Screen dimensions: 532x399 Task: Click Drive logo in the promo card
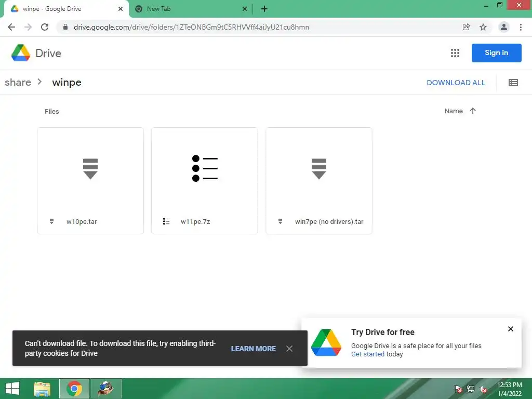(326, 342)
